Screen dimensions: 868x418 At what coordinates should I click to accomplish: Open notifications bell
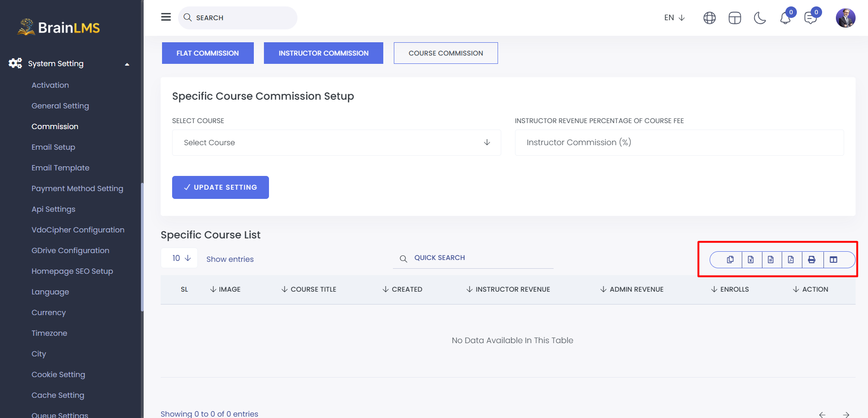point(785,18)
